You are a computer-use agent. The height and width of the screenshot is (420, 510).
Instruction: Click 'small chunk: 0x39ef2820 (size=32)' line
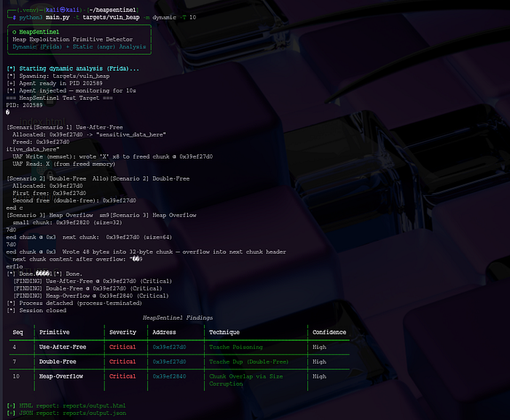67,223
